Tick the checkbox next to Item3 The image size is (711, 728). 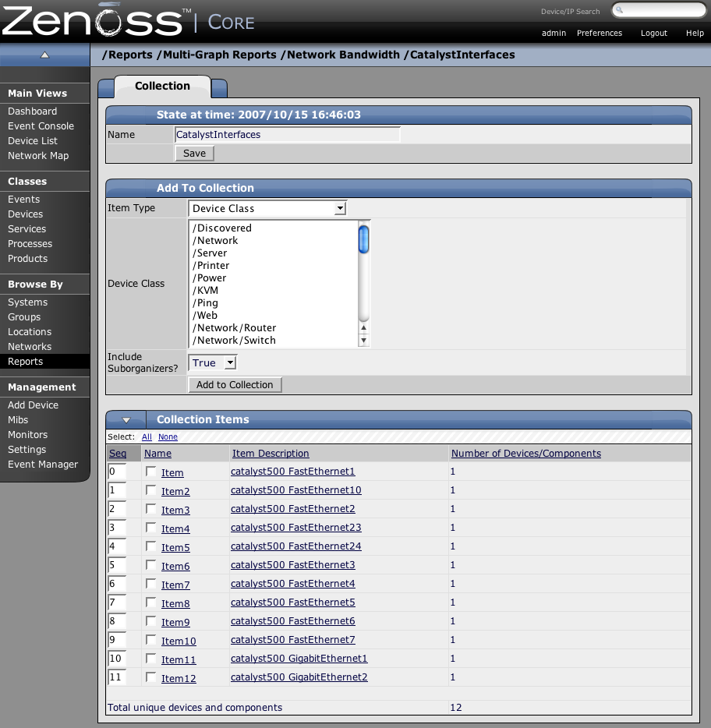pos(150,508)
